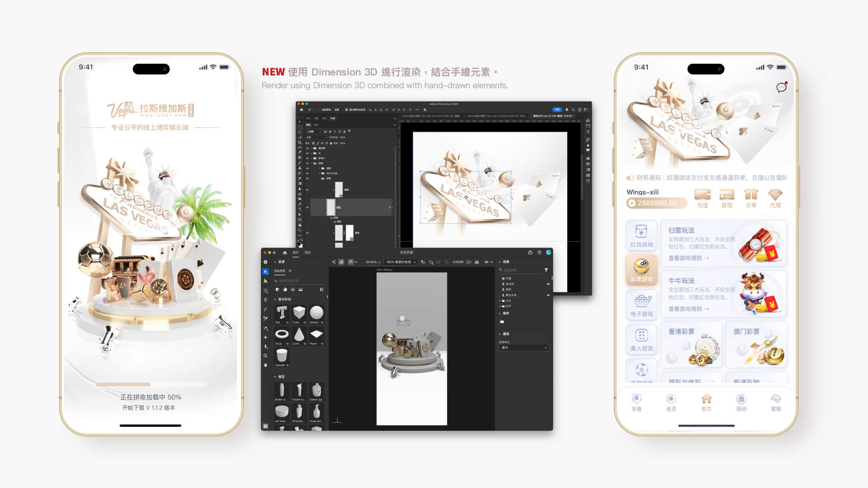Viewport: 868px width, 488px height.
Task: Open the NEW camera view dropdown
Action: point(401,262)
